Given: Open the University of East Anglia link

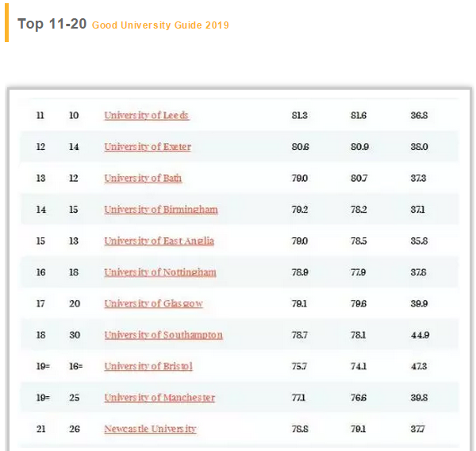Looking at the screenshot, I should tap(159, 241).
